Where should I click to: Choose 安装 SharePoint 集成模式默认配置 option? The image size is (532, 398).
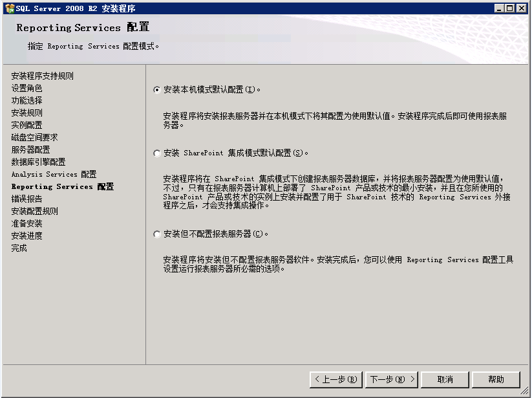point(157,153)
